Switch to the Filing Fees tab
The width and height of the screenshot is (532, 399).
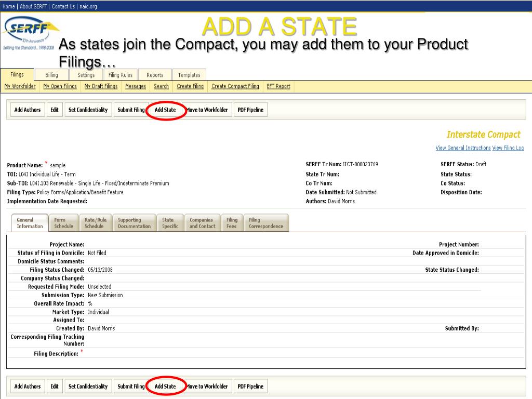click(x=232, y=223)
